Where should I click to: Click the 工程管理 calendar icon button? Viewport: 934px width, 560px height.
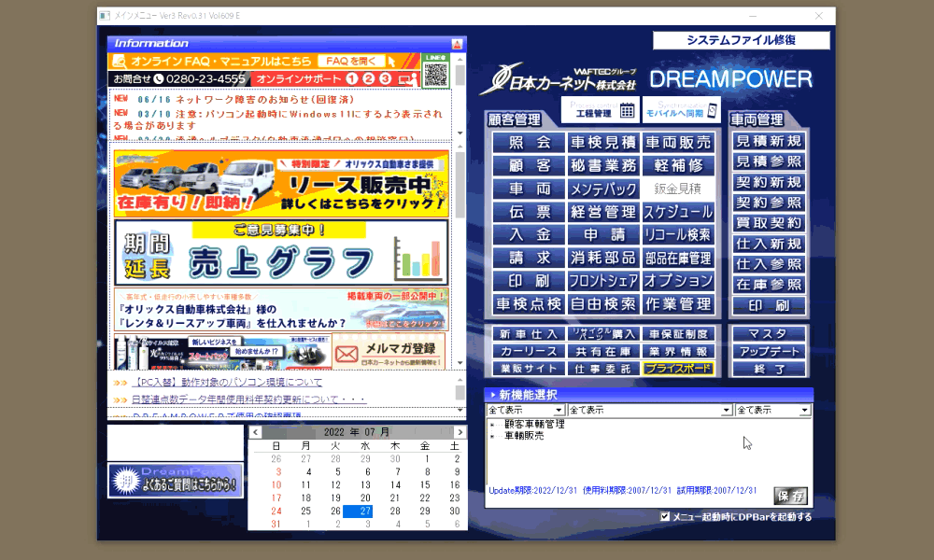(601, 109)
